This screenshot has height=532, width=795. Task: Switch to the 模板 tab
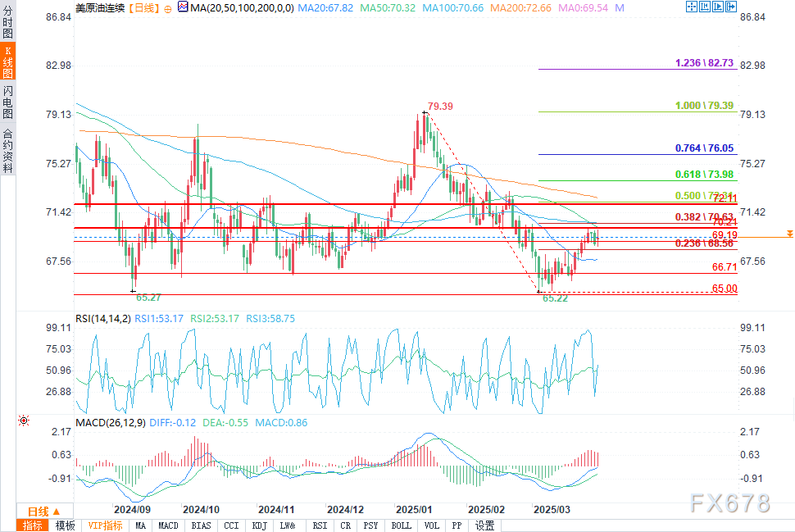(x=66, y=525)
